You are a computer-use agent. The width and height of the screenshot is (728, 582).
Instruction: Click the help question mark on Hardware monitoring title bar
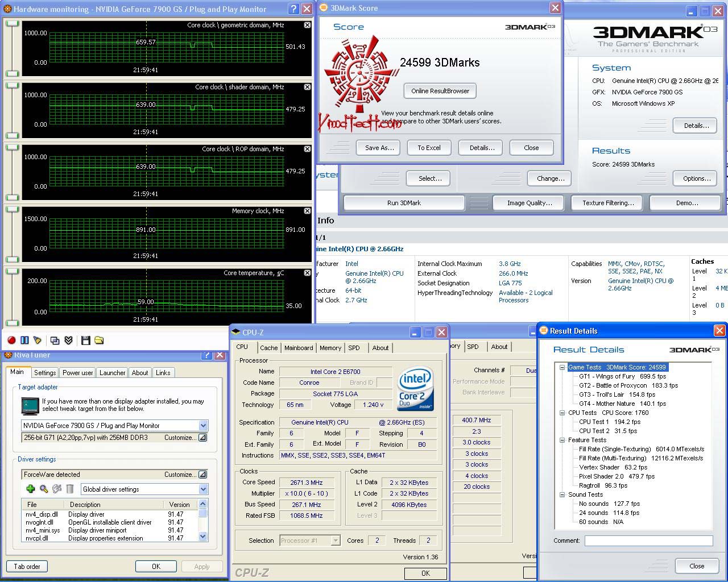(x=293, y=9)
